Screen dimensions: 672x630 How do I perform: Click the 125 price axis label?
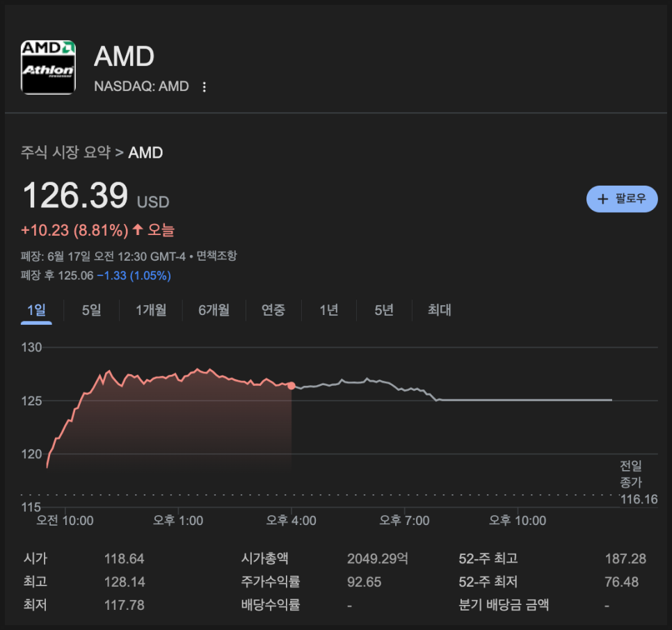[31, 401]
